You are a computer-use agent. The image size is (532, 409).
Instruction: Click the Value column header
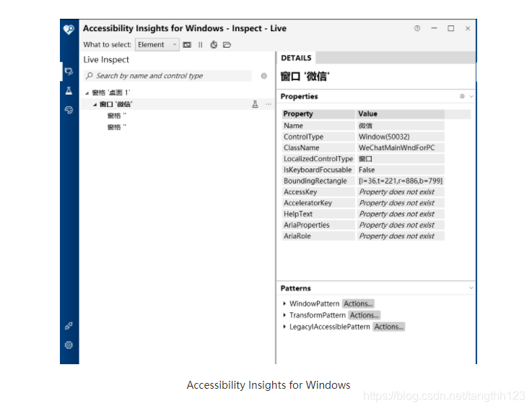click(401, 113)
